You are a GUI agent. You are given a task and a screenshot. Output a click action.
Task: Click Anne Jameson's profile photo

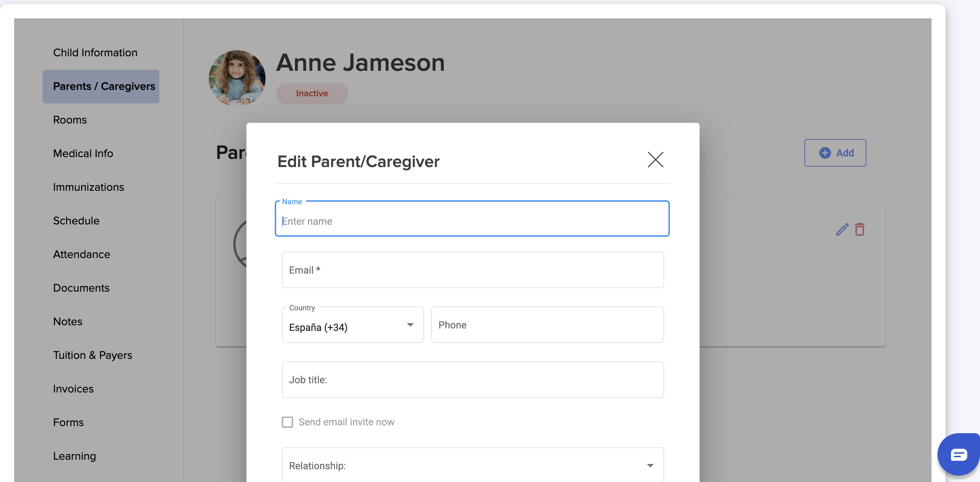(237, 78)
